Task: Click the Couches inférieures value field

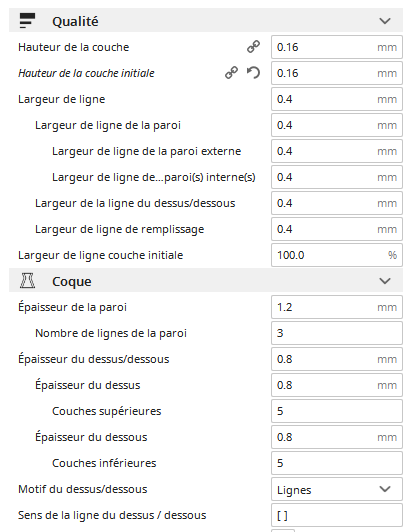Action: [337, 463]
